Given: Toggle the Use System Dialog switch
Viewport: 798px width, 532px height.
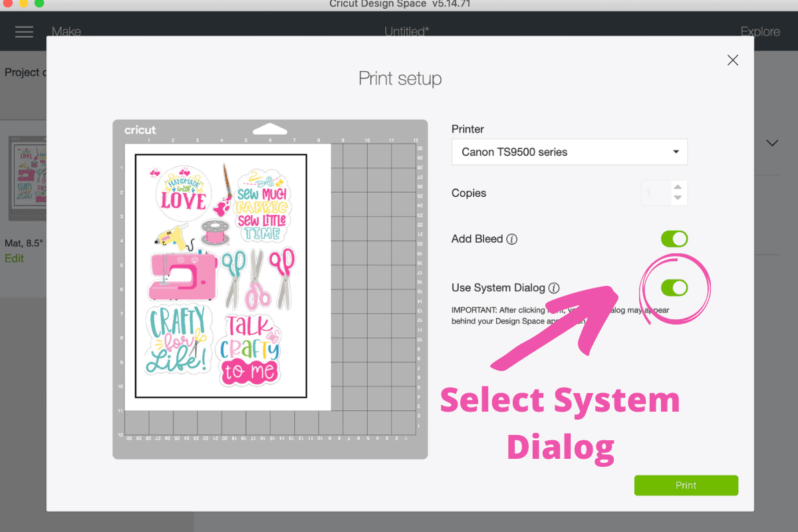Looking at the screenshot, I should click(x=674, y=287).
